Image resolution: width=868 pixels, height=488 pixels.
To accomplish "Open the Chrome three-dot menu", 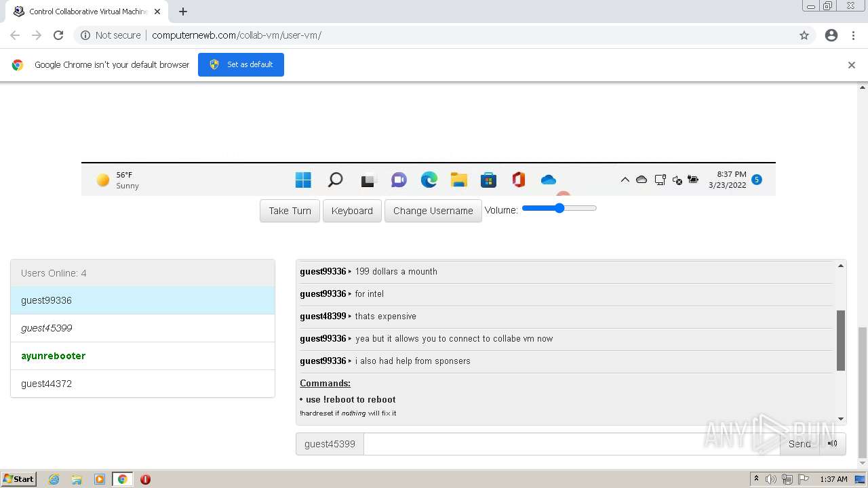I will (x=853, y=35).
